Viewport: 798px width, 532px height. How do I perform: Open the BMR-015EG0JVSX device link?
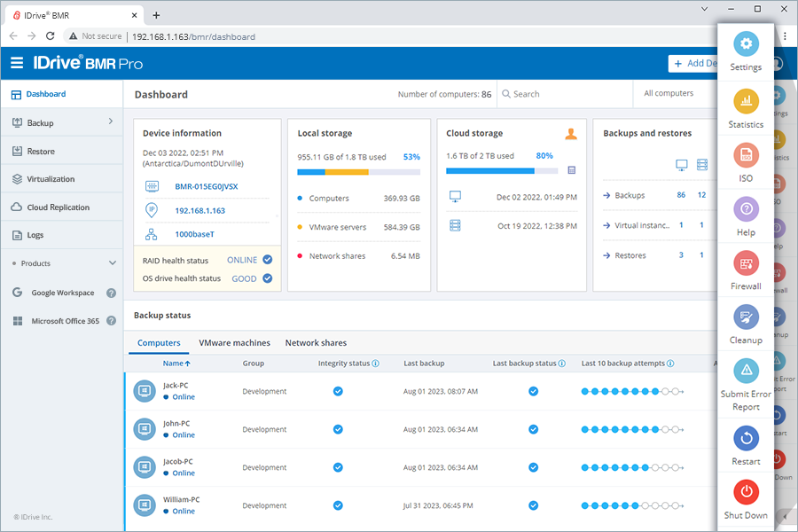tap(206, 186)
